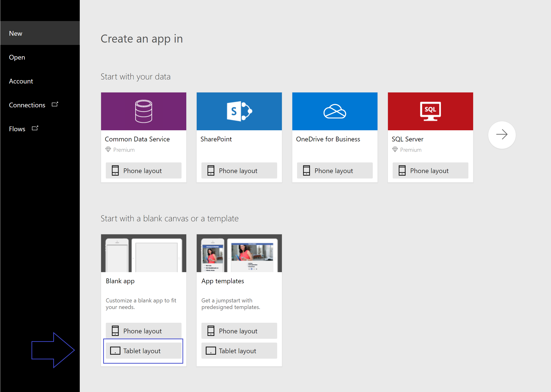Click phone icon in App templates Phone layout
The height and width of the screenshot is (392, 551).
point(211,331)
